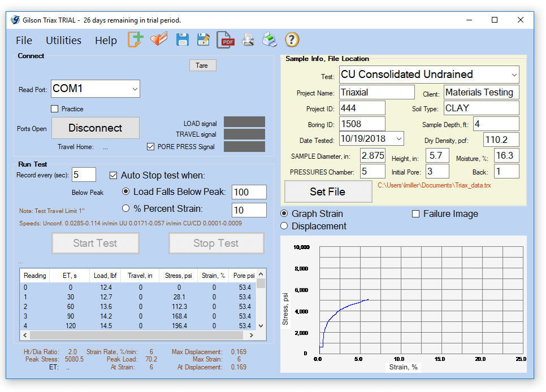Click the Back pressure field
The image size is (546, 392).
click(x=506, y=171)
